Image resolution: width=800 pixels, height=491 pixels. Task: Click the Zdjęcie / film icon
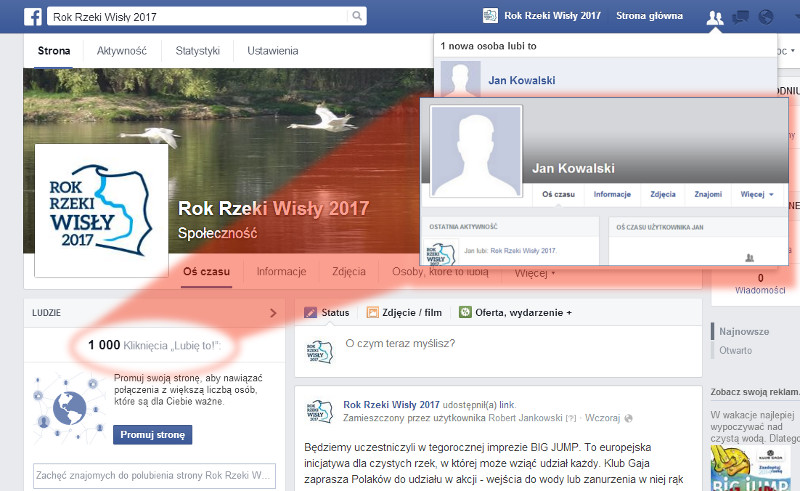[x=373, y=312]
